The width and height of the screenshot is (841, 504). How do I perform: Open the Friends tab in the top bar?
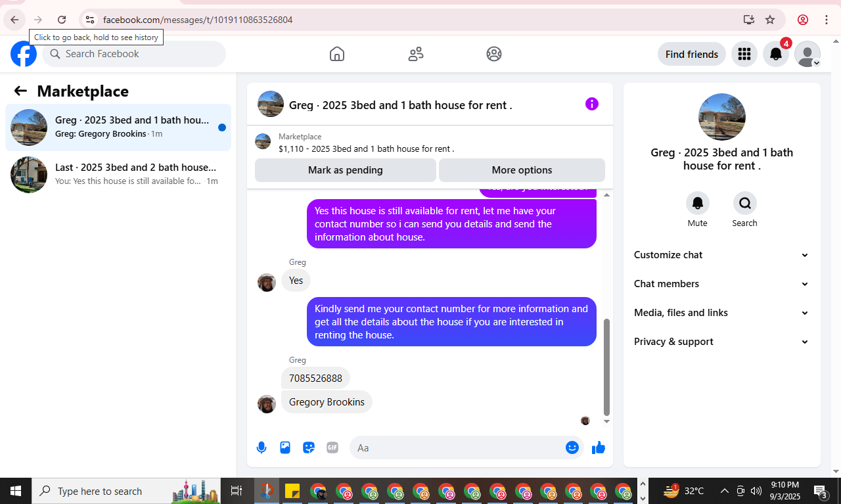[416, 54]
